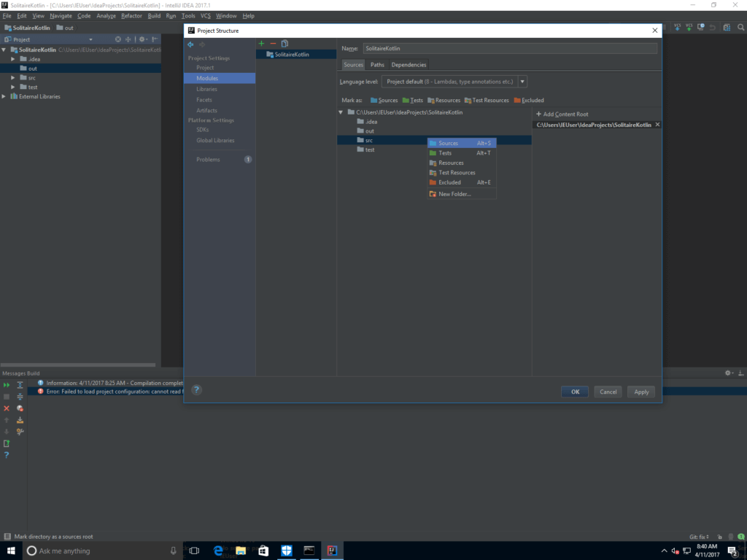Click the Search Everywhere magnifier icon
Screen dimensions: 747x560
(741, 28)
